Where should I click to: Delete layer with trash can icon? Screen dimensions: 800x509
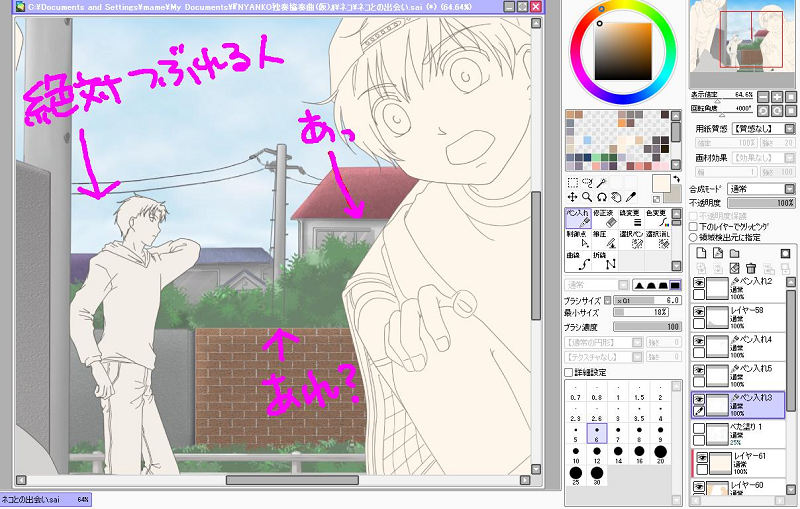(x=751, y=268)
